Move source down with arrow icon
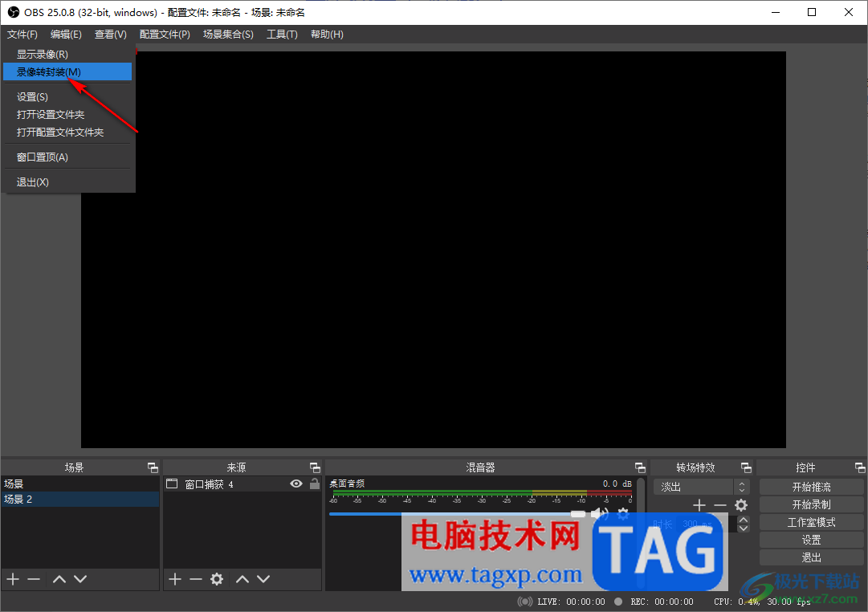The height and width of the screenshot is (612, 868). click(263, 579)
